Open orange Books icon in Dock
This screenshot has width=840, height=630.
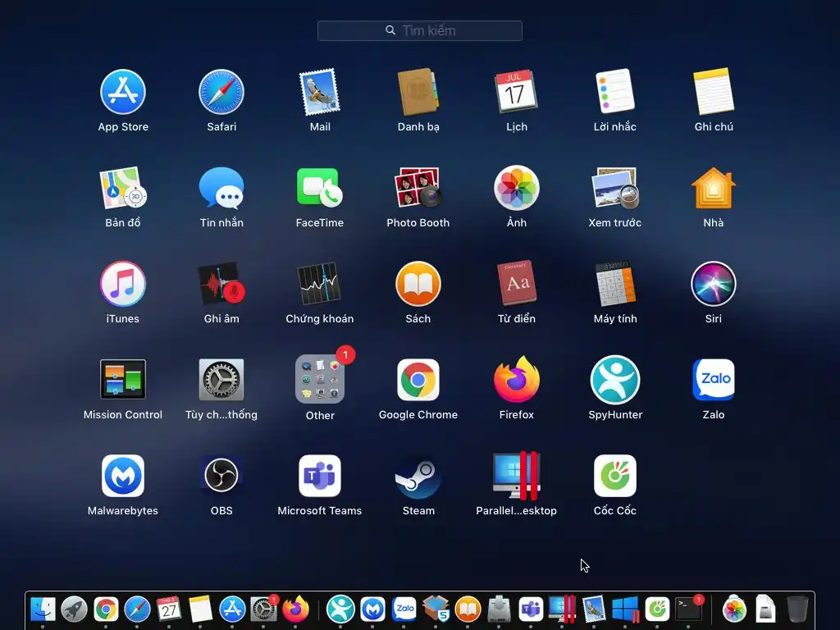click(468, 609)
